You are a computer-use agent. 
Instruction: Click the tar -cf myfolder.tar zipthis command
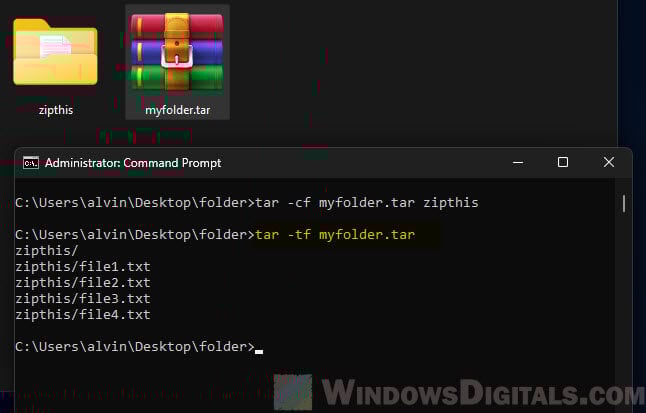pyautogui.click(x=367, y=203)
